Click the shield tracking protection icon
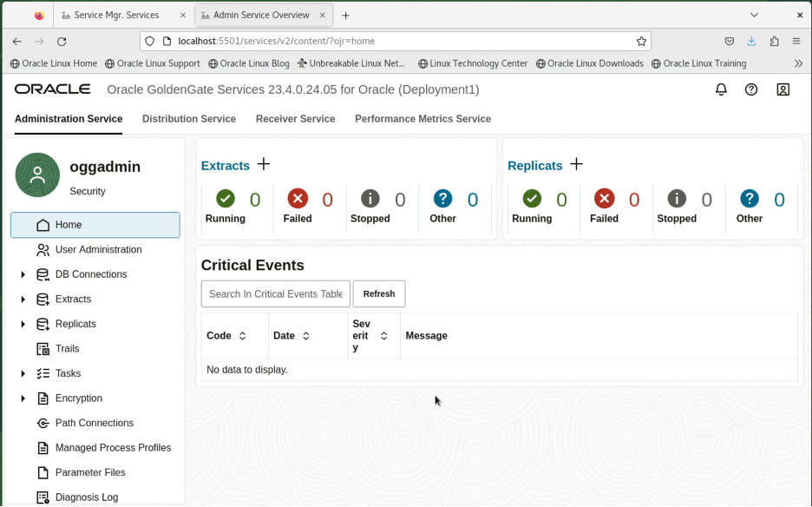This screenshot has width=812, height=507. click(x=150, y=42)
